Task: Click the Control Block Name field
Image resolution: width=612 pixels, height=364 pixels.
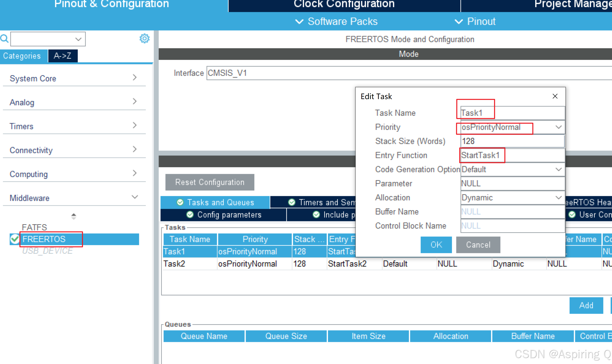Action: tap(513, 226)
